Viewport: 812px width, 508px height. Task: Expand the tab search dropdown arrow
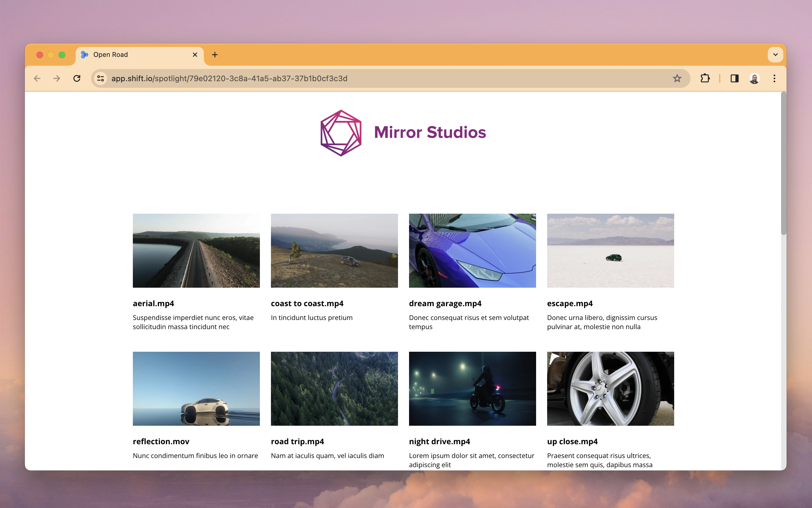(x=775, y=54)
